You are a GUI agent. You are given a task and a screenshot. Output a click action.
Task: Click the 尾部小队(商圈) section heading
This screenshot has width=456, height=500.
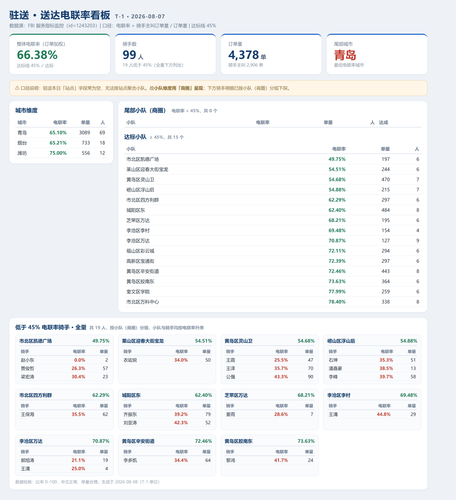click(x=145, y=110)
